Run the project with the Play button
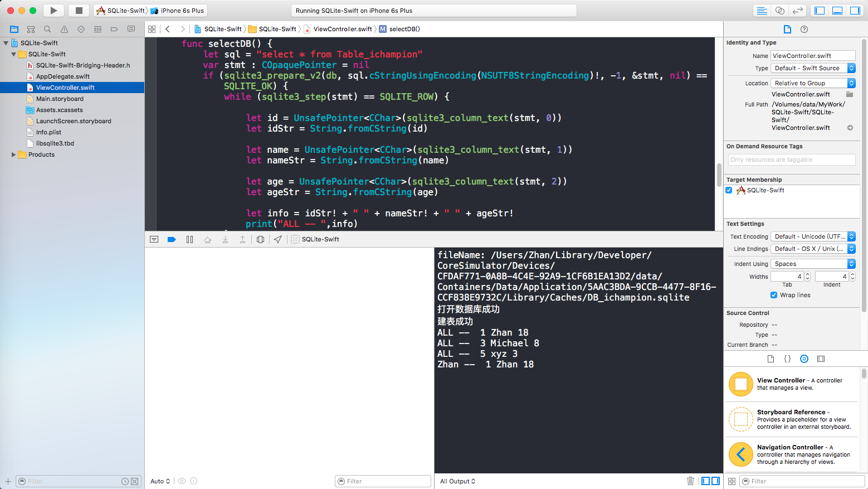The height and width of the screenshot is (489, 868). point(53,11)
